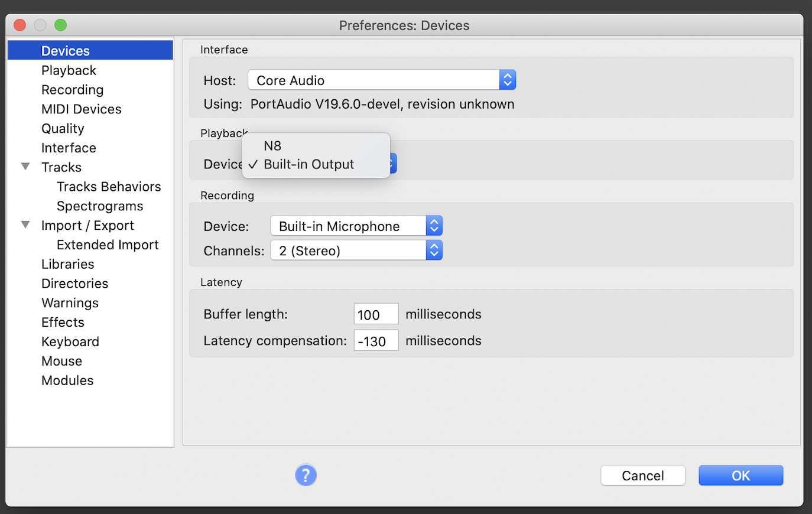Go to MIDI Devices preferences
The height and width of the screenshot is (514, 812).
point(81,109)
